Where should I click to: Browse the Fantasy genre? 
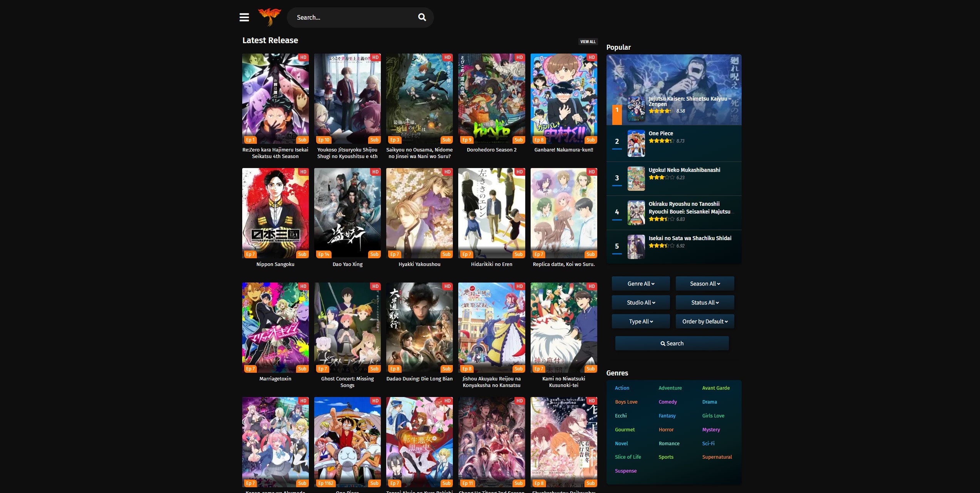coord(667,416)
